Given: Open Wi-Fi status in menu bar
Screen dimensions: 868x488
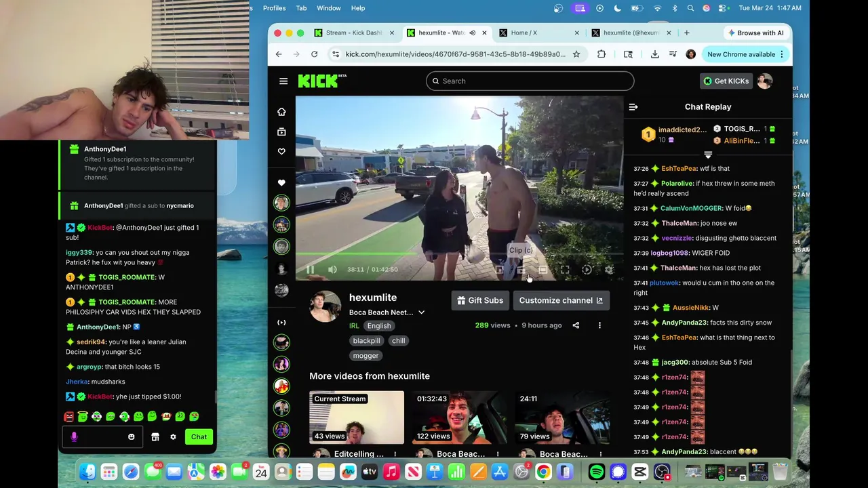Looking at the screenshot, I should point(657,8).
